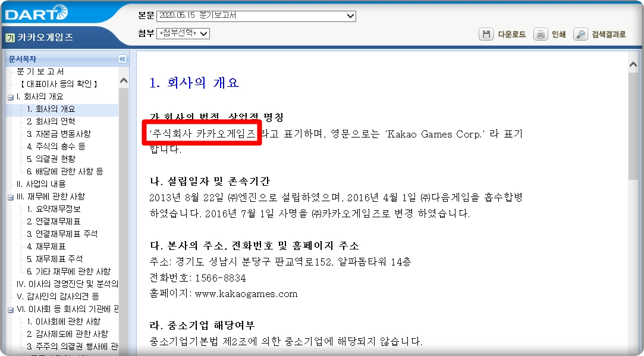The width and height of the screenshot is (644, 356).
Task: Collapse the III. 재무에 관한 사항 tree node
Action: 11,197
